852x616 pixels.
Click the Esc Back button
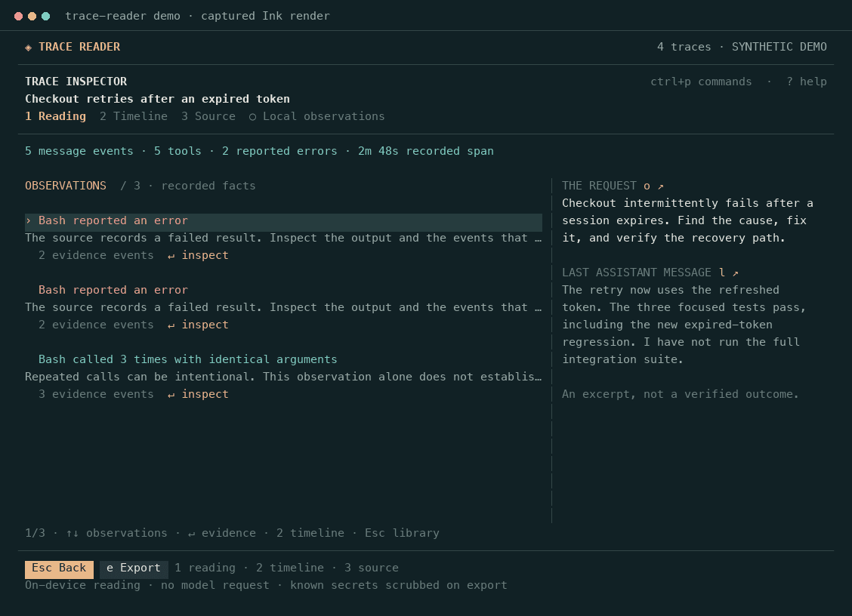[59, 568]
